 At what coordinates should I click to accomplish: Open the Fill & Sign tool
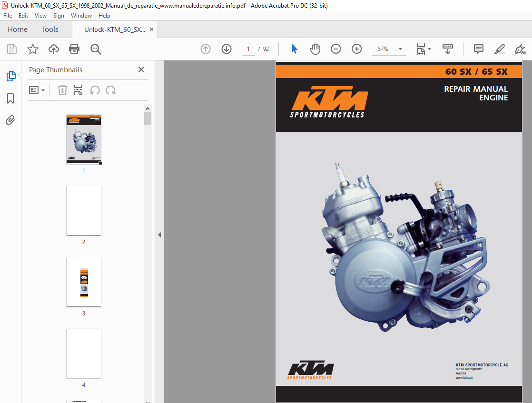point(520,49)
